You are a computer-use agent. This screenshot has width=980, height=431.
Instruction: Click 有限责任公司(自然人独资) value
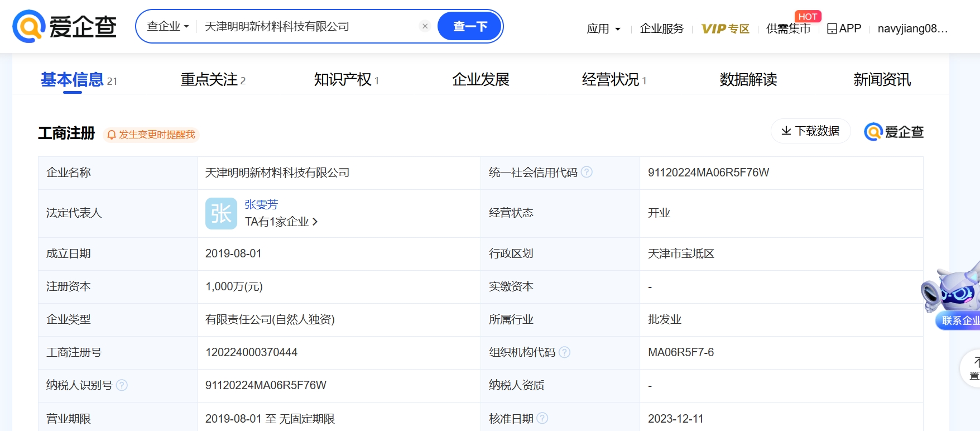270,319
